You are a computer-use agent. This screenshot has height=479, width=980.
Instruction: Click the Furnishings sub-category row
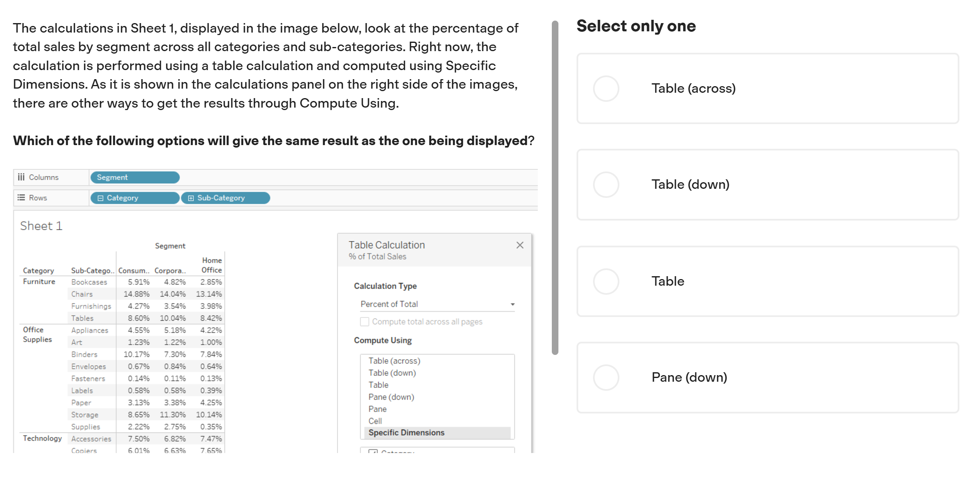tap(91, 306)
